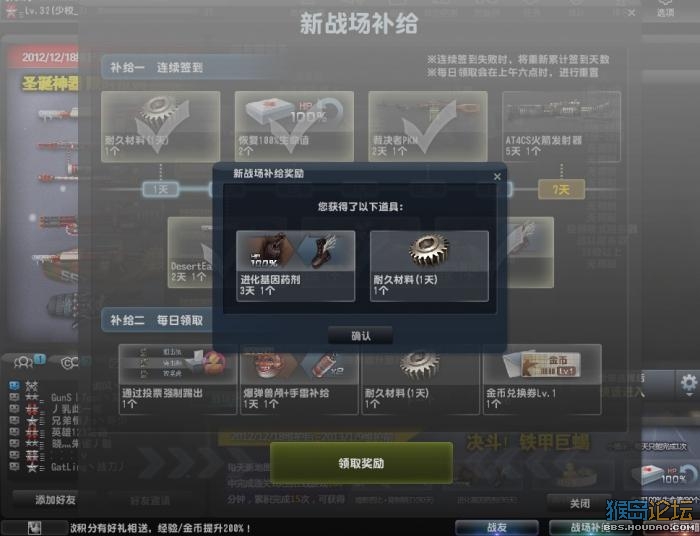Close the 新战场补给奖励 dialog
700x536 pixels.
[497, 177]
